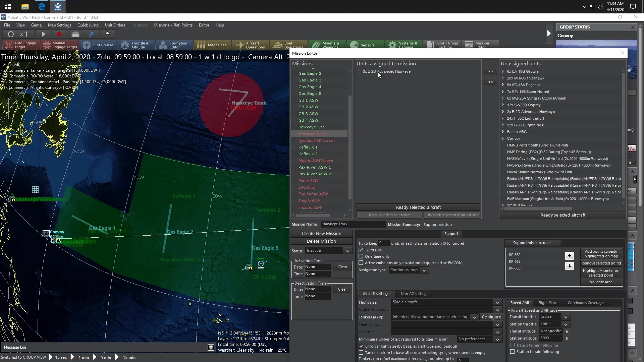Open Microsoft Edge from taskbar

click(x=42, y=7)
